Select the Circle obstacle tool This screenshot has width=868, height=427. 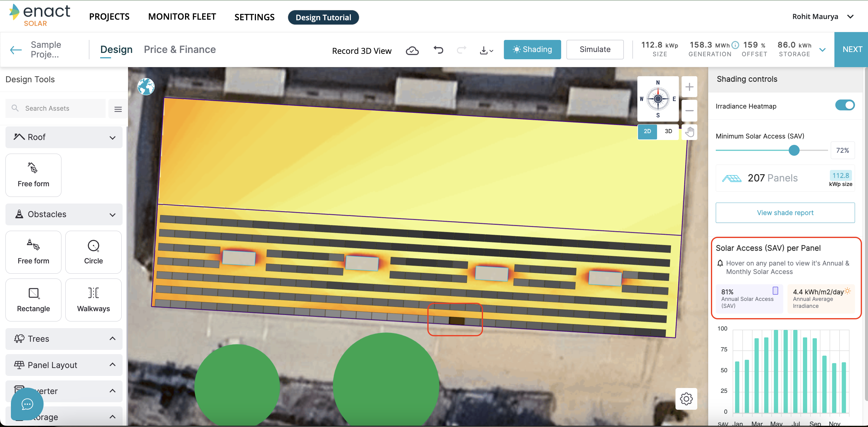click(93, 252)
